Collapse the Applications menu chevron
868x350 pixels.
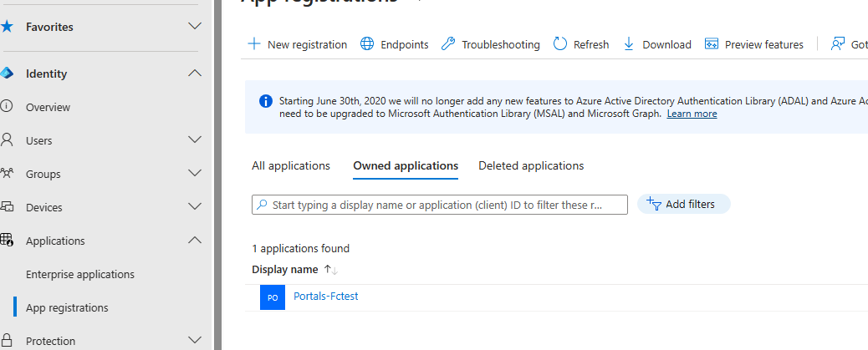point(195,240)
